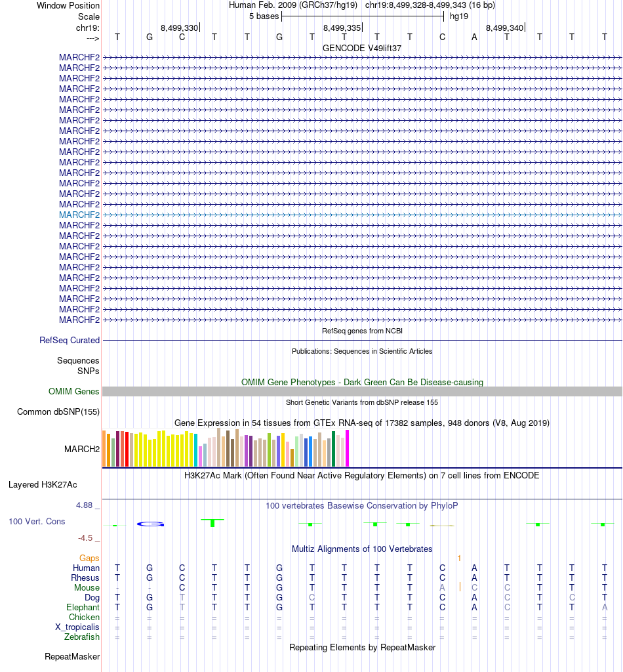Select the Rhesus alignment row label
The height and width of the screenshot is (672, 623).
click(85, 577)
